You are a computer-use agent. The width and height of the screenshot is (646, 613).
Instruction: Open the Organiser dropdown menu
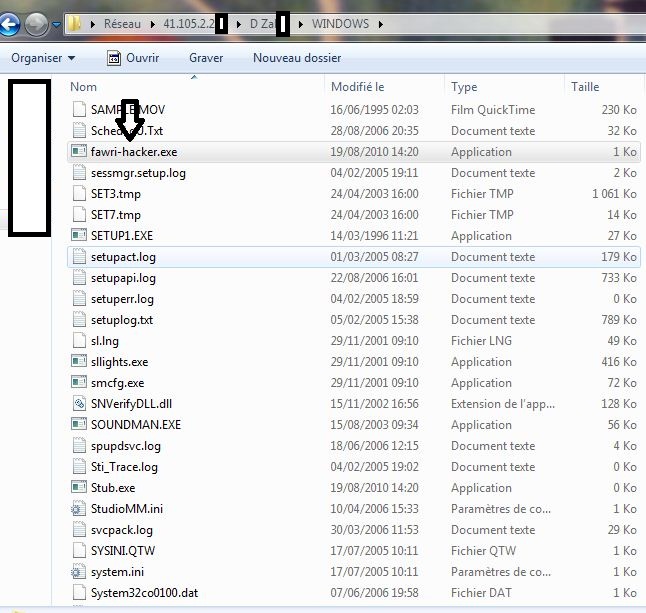point(43,58)
